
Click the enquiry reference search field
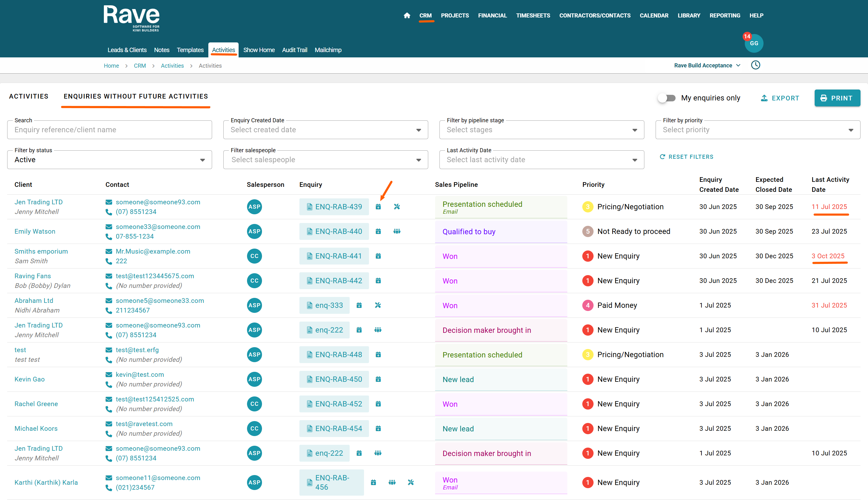click(x=109, y=130)
